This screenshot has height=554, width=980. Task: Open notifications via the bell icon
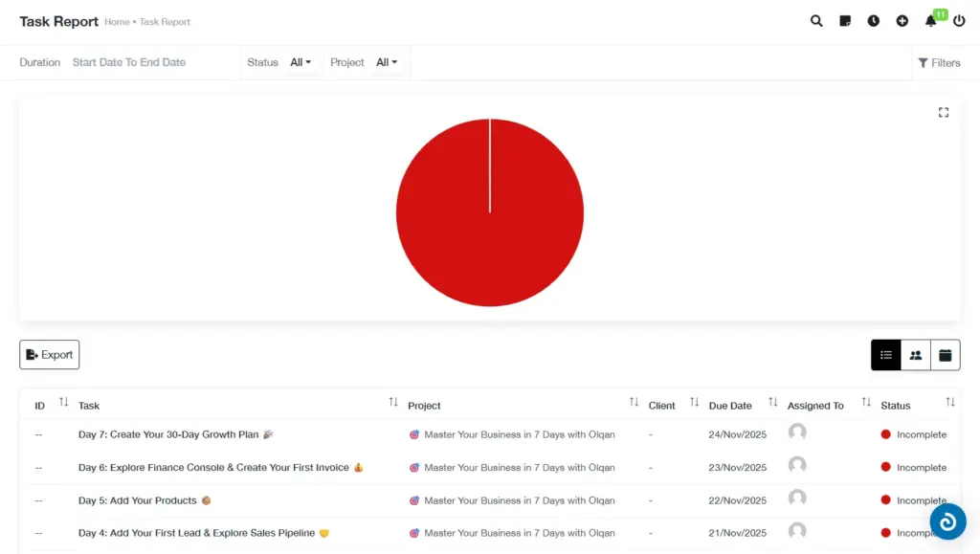[930, 20]
